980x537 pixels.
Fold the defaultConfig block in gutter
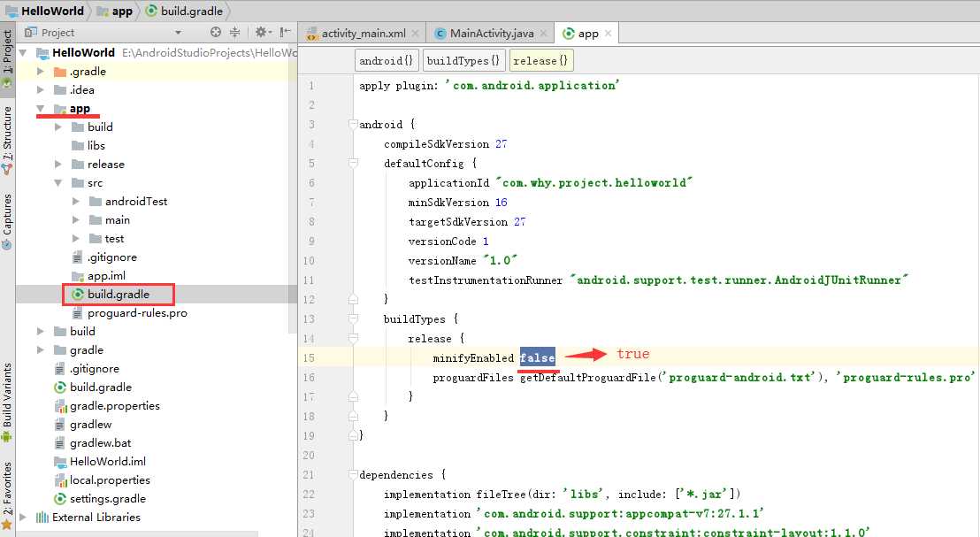tap(353, 163)
